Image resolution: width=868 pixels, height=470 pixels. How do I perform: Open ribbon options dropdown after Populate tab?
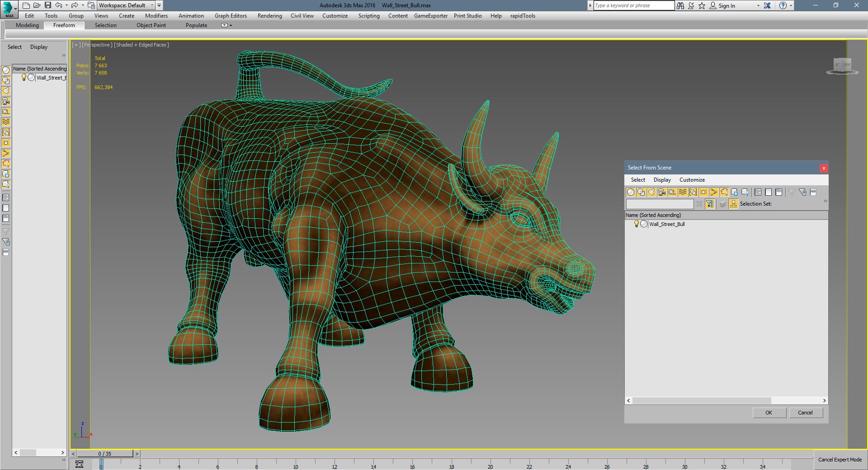[226, 25]
